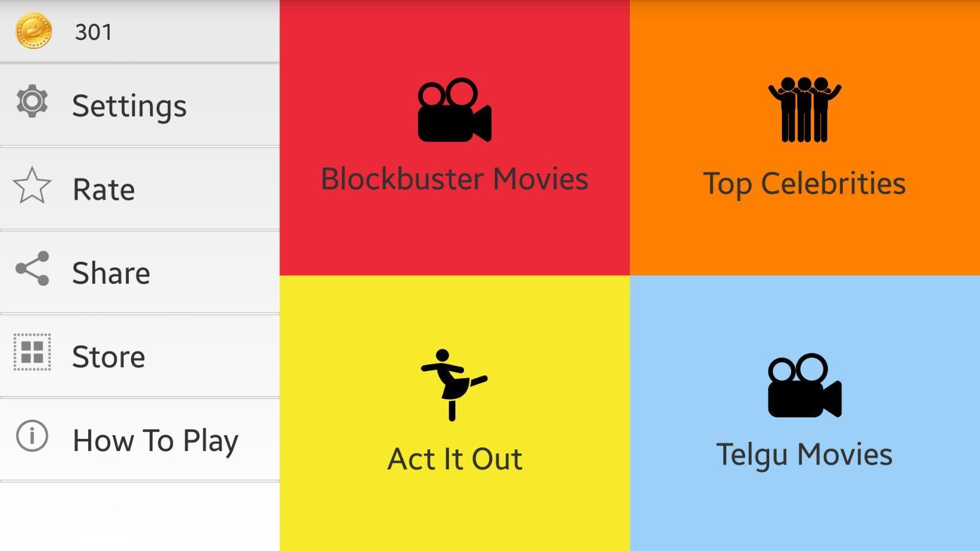980x551 pixels.
Task: Select the Rate menu label
Action: coord(104,189)
